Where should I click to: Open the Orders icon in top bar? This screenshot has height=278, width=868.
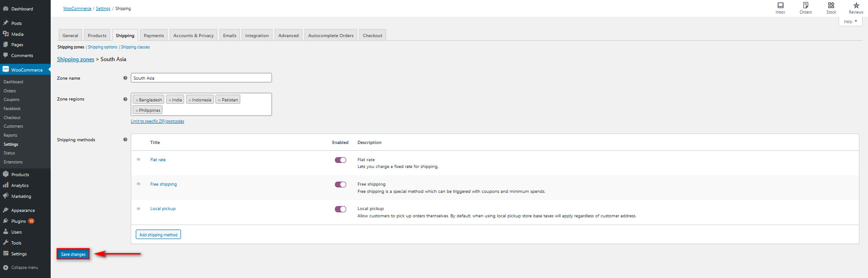click(x=806, y=5)
